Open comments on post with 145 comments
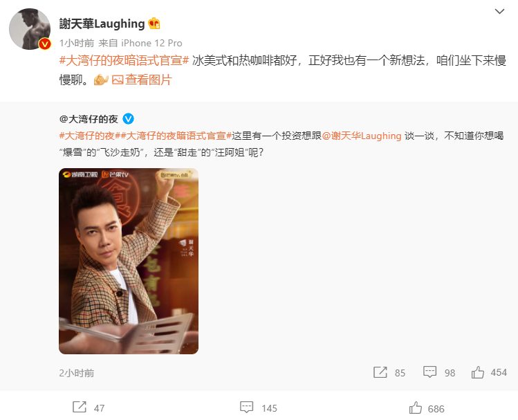The width and height of the screenshot is (518, 420). pyautogui.click(x=246, y=408)
